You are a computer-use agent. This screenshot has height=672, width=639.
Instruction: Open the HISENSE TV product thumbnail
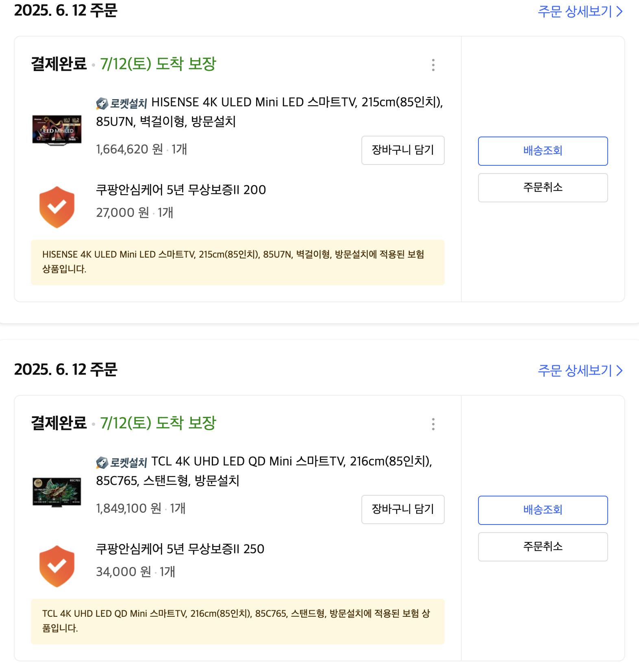pyautogui.click(x=57, y=130)
